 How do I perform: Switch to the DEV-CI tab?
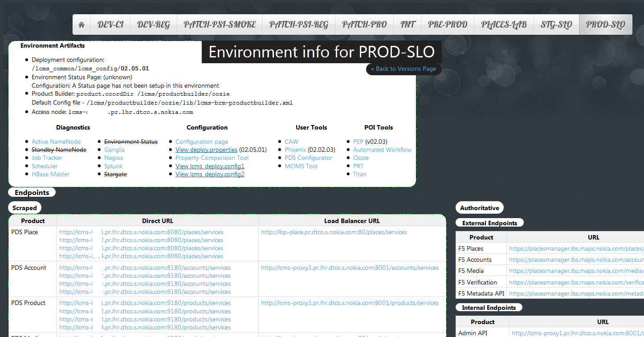[110, 24]
